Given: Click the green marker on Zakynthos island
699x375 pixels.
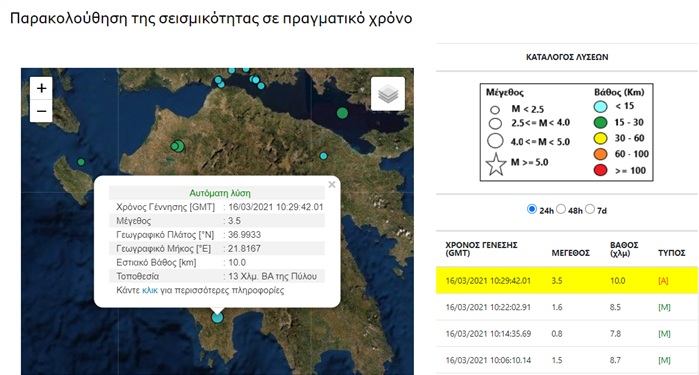Looking at the screenshot, I should [81, 162].
